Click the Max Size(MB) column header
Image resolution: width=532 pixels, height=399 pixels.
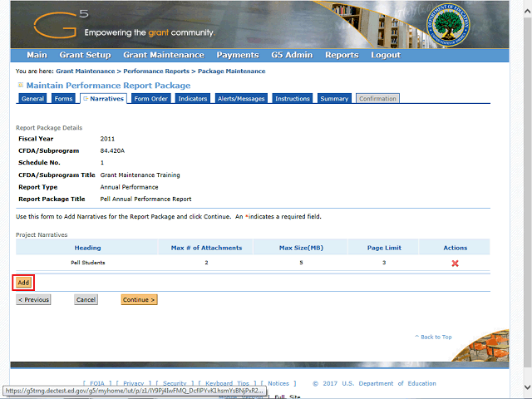pos(301,248)
